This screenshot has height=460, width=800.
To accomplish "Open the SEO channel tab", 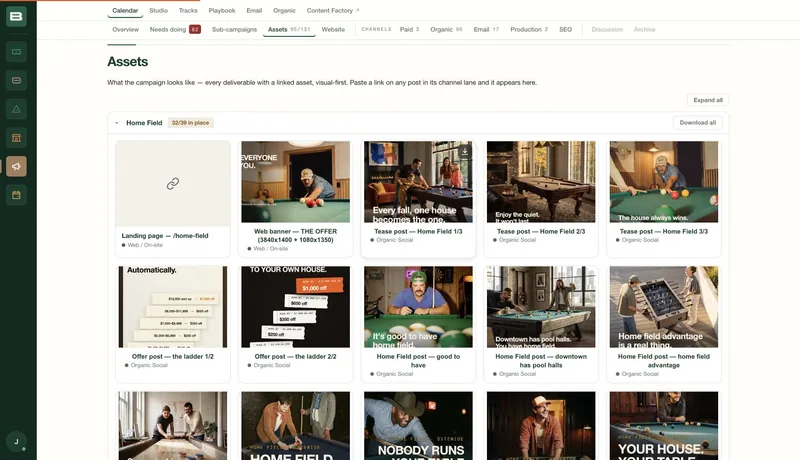I will click(565, 30).
